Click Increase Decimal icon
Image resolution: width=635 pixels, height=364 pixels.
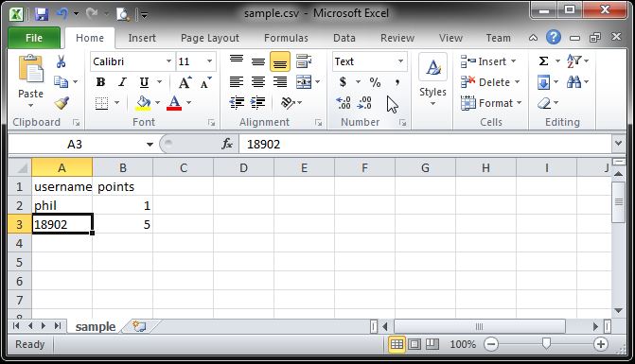[344, 103]
